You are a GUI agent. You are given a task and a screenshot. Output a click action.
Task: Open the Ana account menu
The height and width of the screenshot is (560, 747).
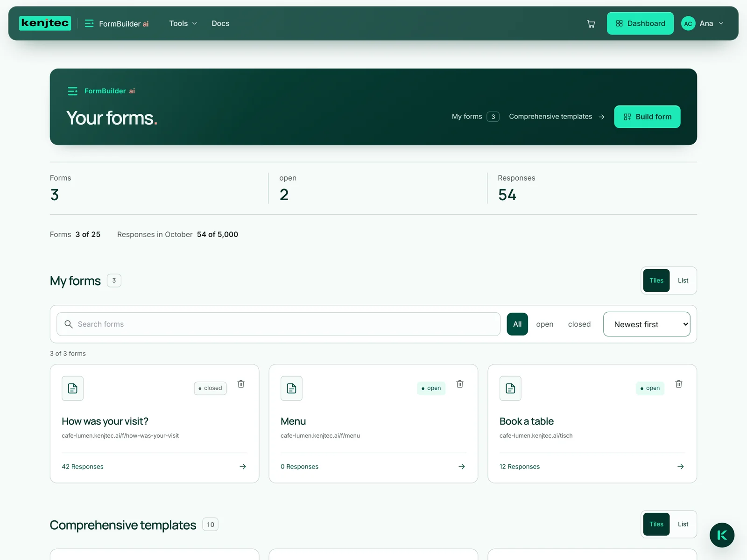pyautogui.click(x=703, y=23)
